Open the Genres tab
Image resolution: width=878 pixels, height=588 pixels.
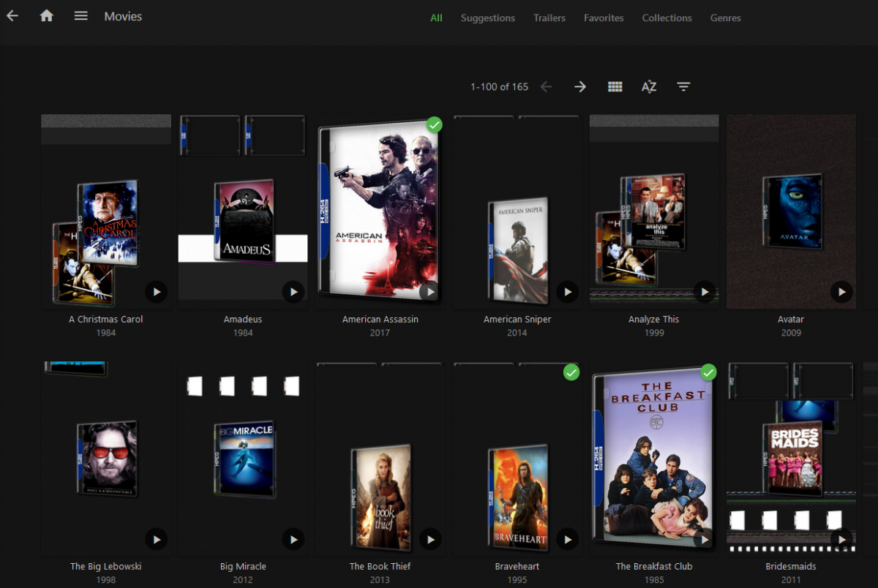pyautogui.click(x=725, y=18)
